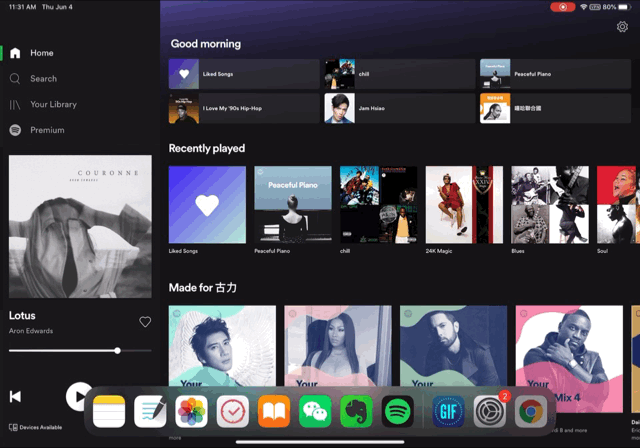The image size is (640, 448).
Task: Open the notepad with pen app in dock
Action: click(150, 412)
